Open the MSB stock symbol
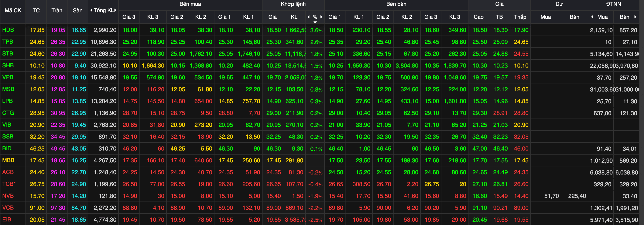 pos(8,89)
